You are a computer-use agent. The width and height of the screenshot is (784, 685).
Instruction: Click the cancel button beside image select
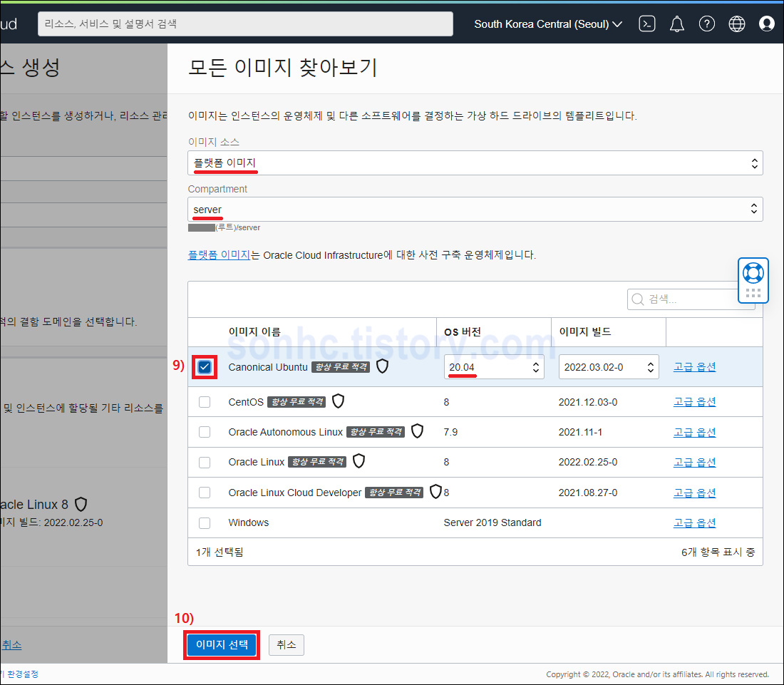(287, 644)
